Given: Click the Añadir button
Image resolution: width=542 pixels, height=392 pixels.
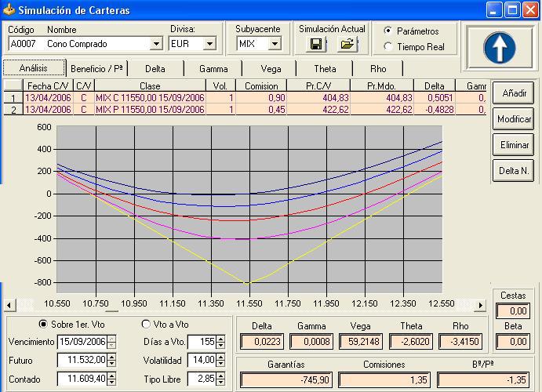Looking at the screenshot, I should click(513, 93).
